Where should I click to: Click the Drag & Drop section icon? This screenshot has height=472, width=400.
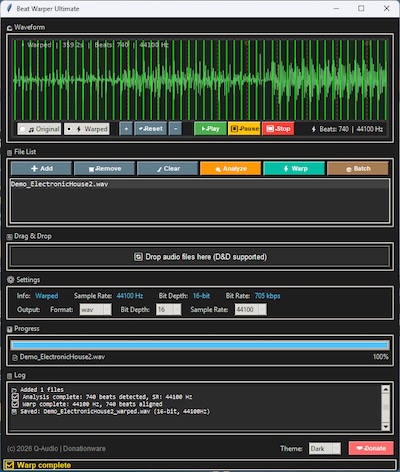coord(9,237)
